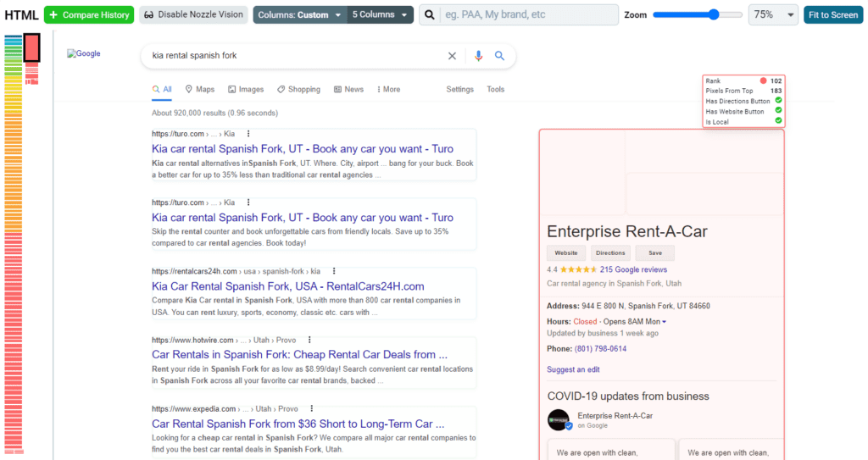Open the first 'We are open with clean' post card
This screenshot has height=460, width=868.
point(611,450)
